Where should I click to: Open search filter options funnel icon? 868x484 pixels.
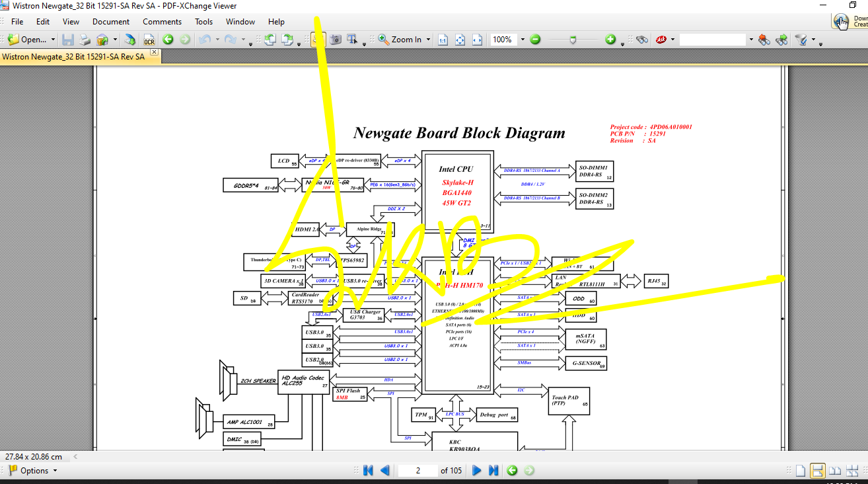(801, 40)
